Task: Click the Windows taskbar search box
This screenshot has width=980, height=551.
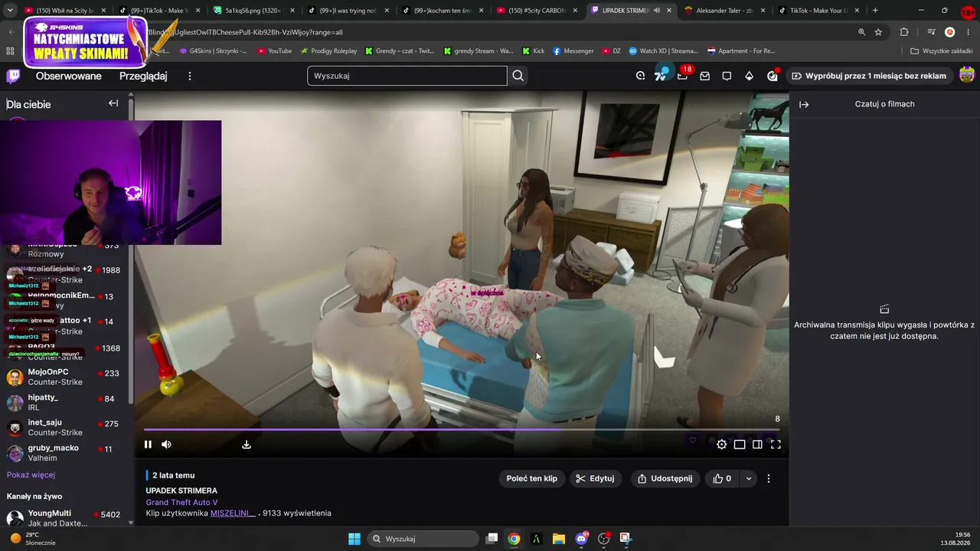Action: (423, 539)
